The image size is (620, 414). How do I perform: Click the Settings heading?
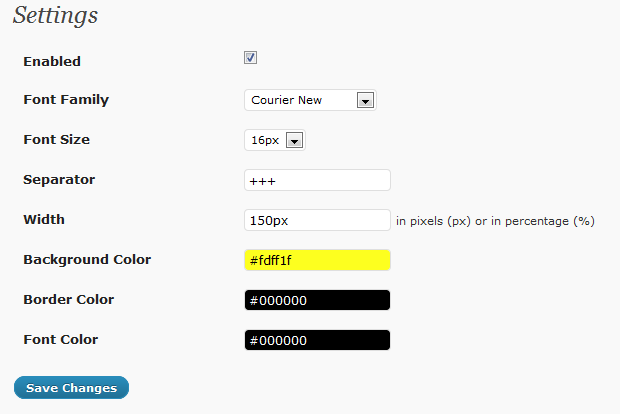tap(56, 17)
